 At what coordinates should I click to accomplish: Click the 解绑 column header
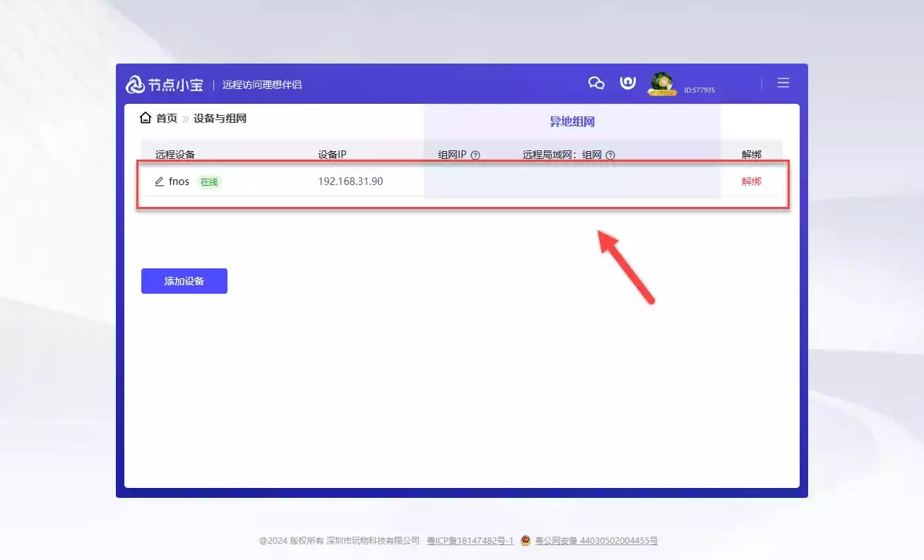752,155
